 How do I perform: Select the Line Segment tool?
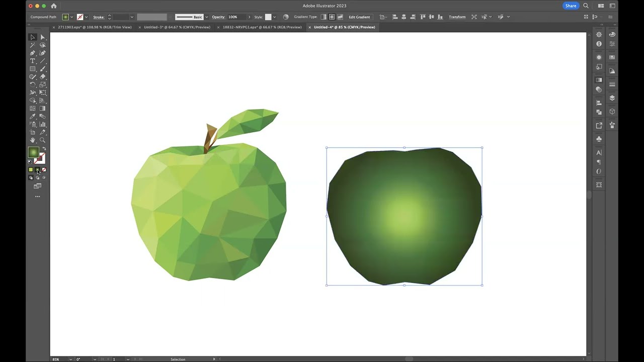coord(42,61)
